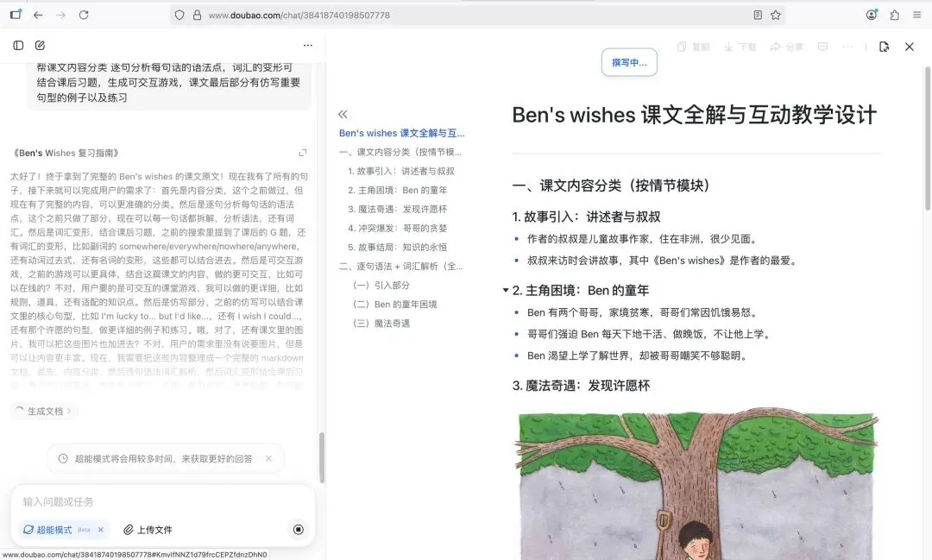Image resolution: width=932 pixels, height=560 pixels.
Task: Click bullet 作者的叔叔是儿童故事作家
Action: click(643, 239)
